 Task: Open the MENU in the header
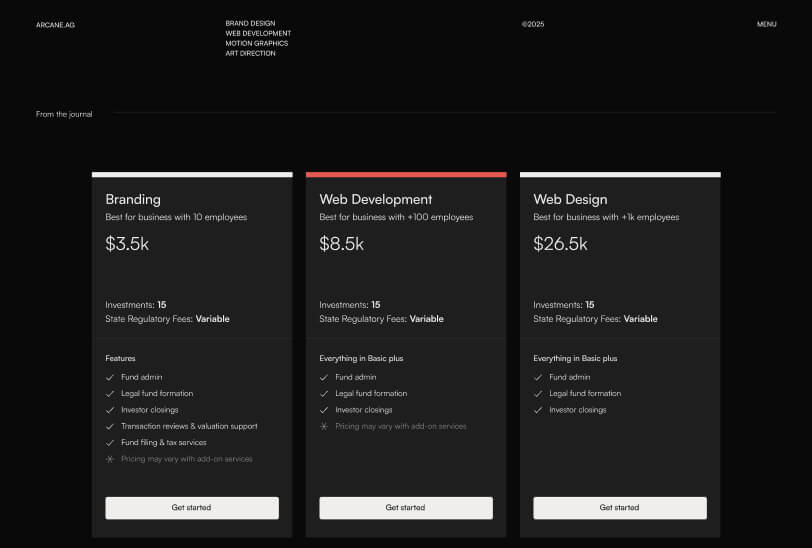766,24
